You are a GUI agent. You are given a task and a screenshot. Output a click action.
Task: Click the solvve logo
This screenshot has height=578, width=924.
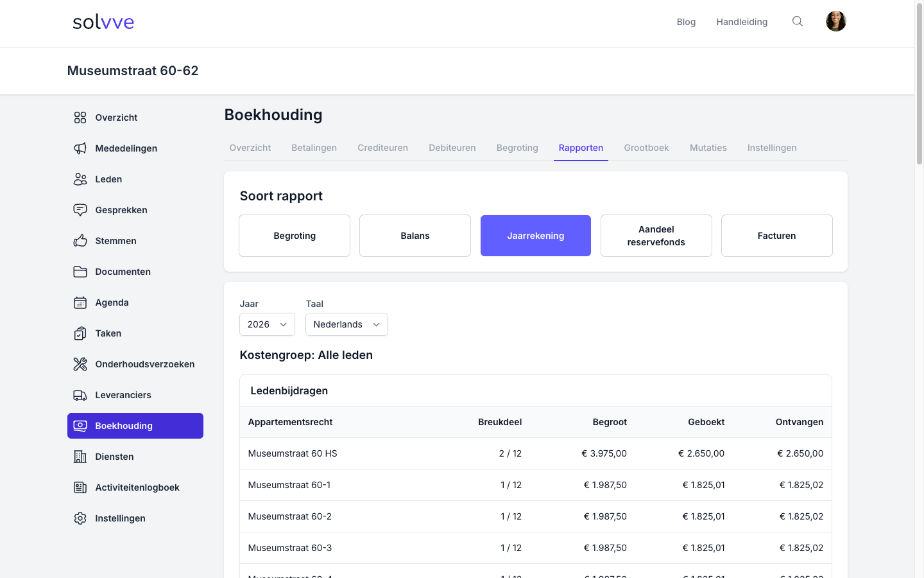coord(103,22)
